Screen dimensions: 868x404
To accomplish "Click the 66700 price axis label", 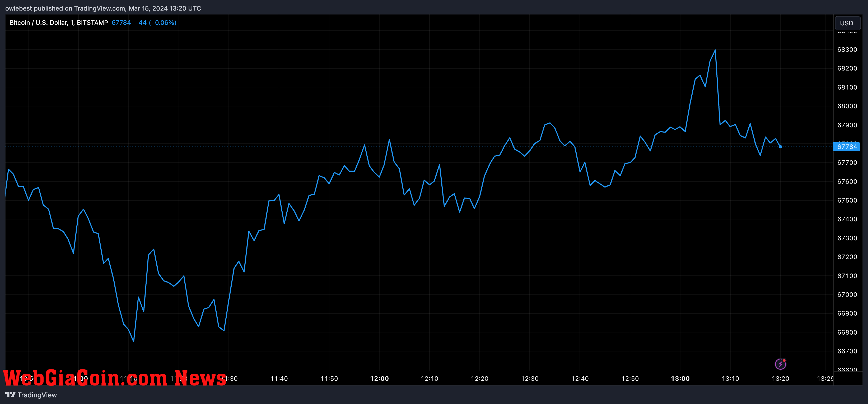I will [847, 351].
